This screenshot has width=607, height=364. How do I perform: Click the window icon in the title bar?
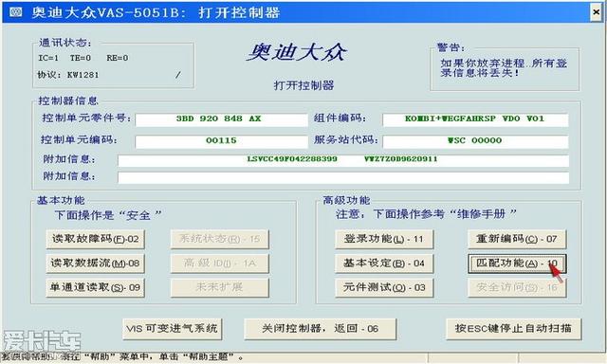tap(16, 12)
